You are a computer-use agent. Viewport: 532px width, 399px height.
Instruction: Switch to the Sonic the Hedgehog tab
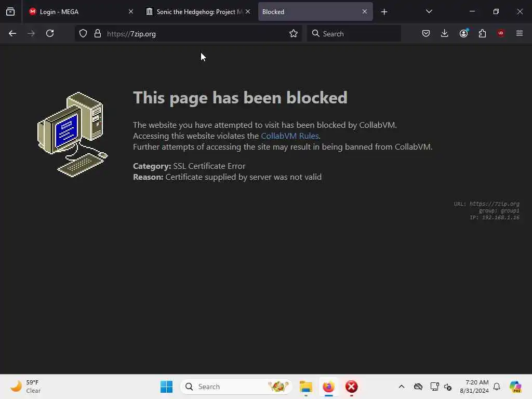coord(198,11)
